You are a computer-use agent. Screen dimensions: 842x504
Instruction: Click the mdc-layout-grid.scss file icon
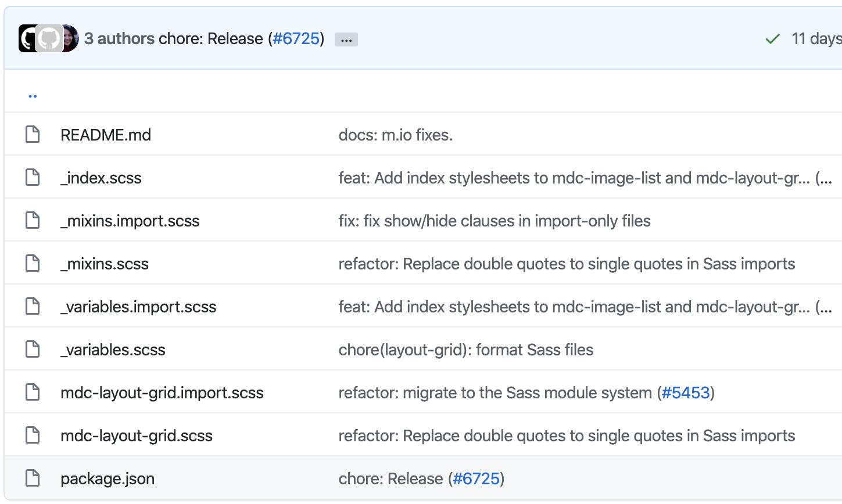pos(33,434)
